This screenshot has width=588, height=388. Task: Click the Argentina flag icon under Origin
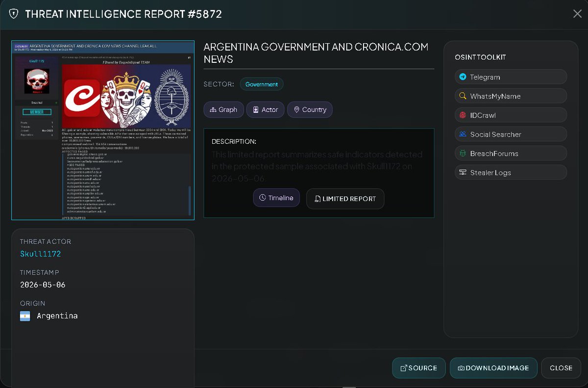point(25,316)
